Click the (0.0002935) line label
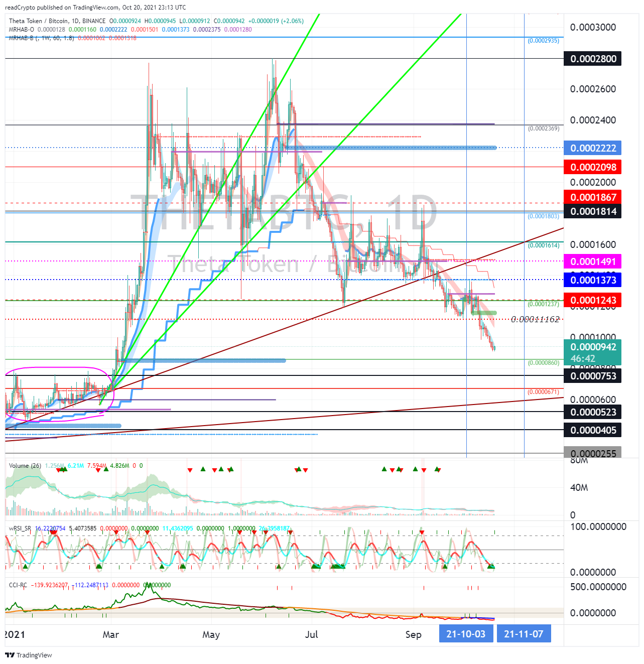This screenshot has height=664, width=644. coord(543,41)
